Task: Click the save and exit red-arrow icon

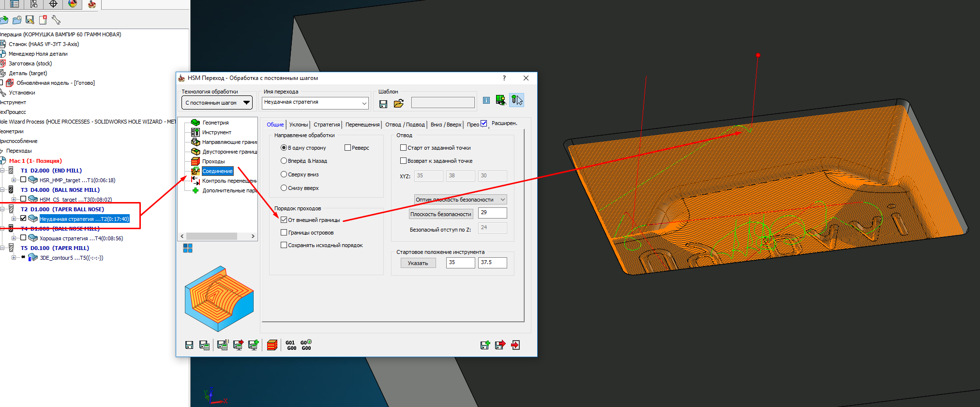Action: 500,345
